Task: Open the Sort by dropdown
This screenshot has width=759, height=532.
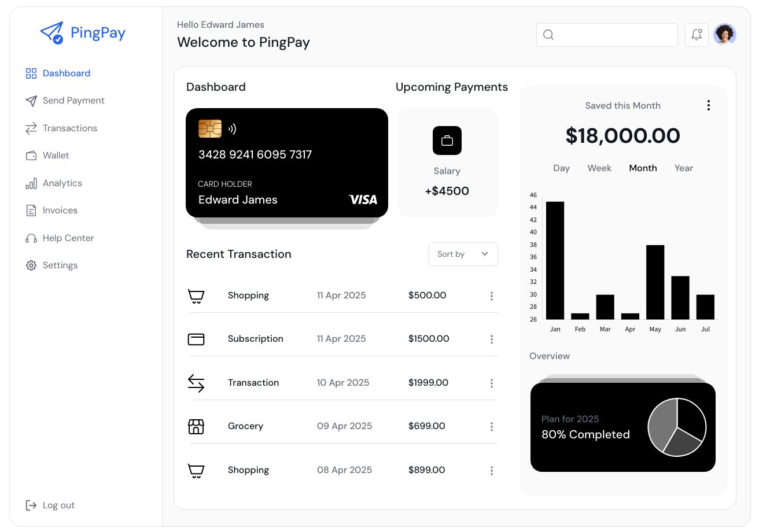Action: 463,254
